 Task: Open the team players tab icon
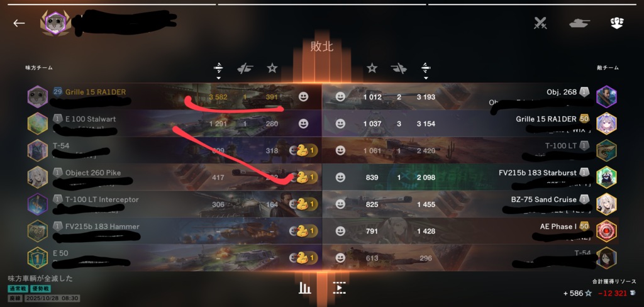pos(616,23)
